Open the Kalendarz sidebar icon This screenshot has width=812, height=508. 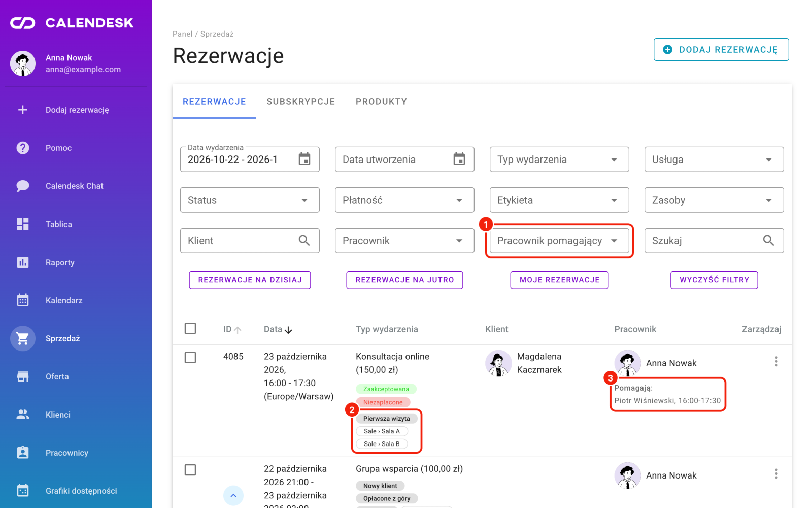coord(23,300)
